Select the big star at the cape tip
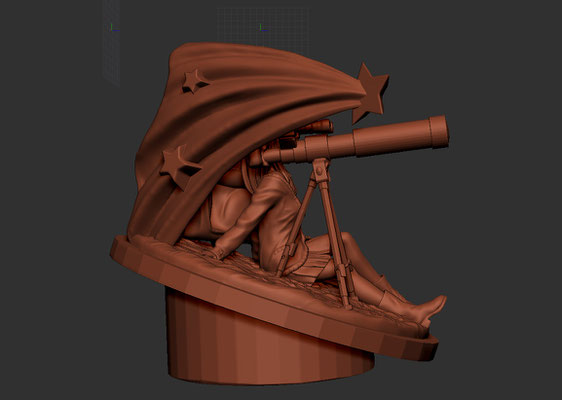The width and height of the screenshot is (562, 400). click(x=371, y=93)
